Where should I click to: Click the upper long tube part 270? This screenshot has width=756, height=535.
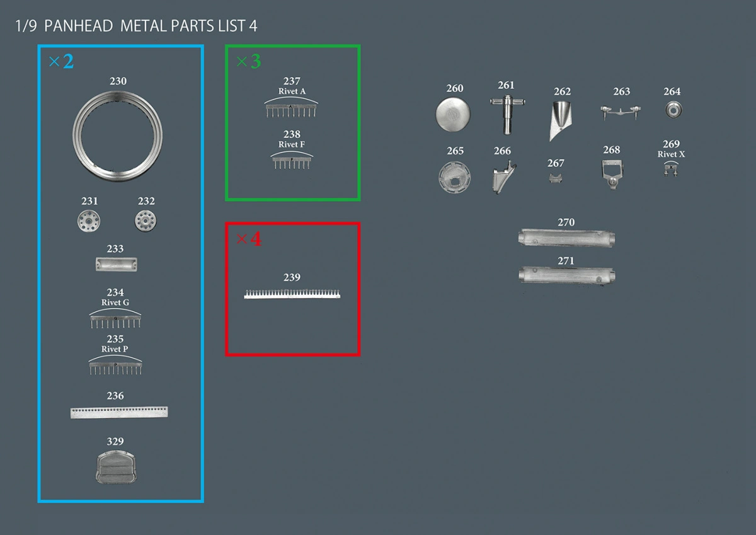566,238
